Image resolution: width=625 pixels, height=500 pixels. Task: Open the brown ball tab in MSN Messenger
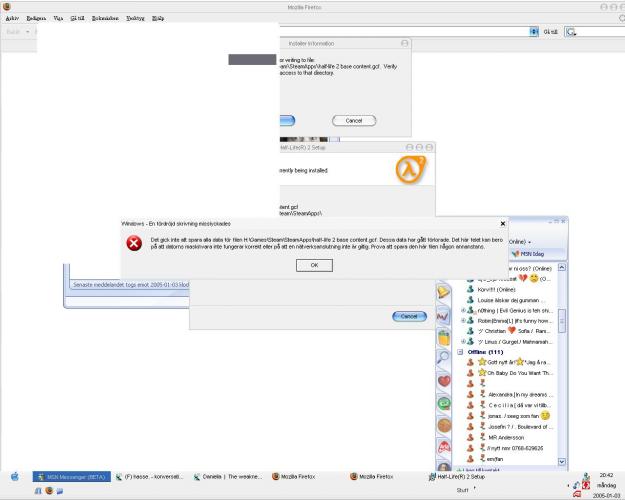[x=444, y=425]
